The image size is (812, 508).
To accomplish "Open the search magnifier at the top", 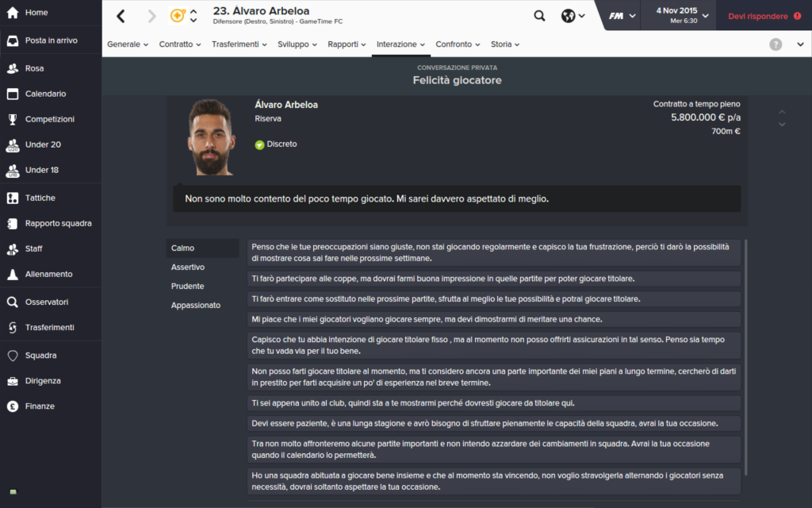I will tap(539, 15).
